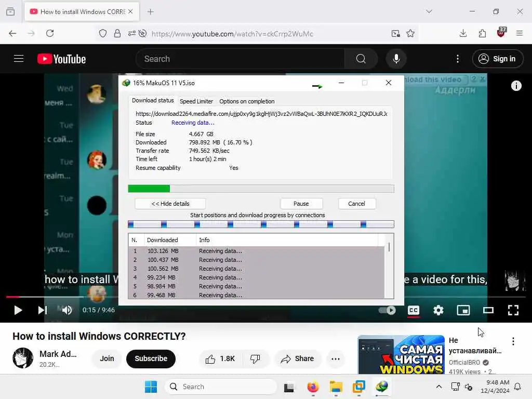Viewport: 532px width, 399px height.
Task: Open YouTube settings three-dot menu
Action: (x=457, y=59)
